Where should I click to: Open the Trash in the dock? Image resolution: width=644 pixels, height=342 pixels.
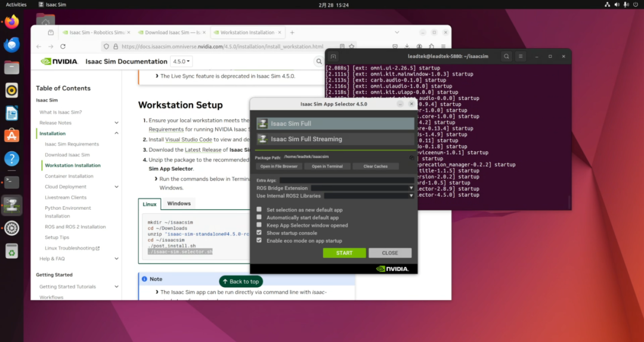coord(11,251)
